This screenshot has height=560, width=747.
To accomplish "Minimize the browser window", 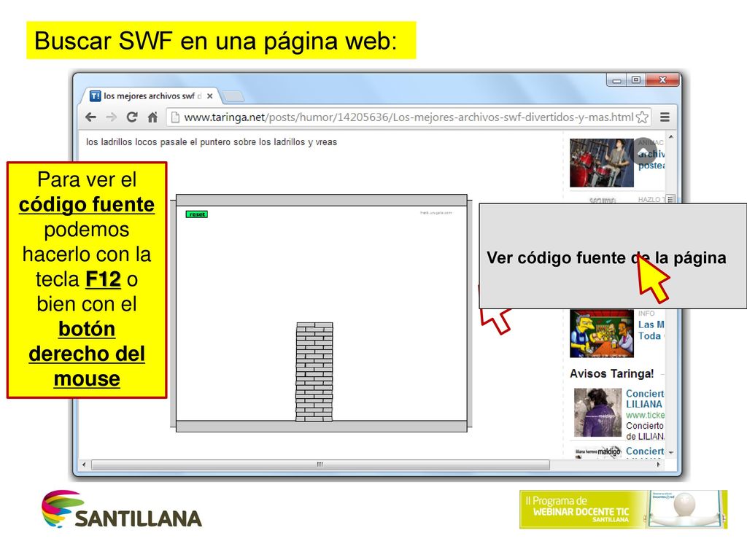I will (x=616, y=80).
